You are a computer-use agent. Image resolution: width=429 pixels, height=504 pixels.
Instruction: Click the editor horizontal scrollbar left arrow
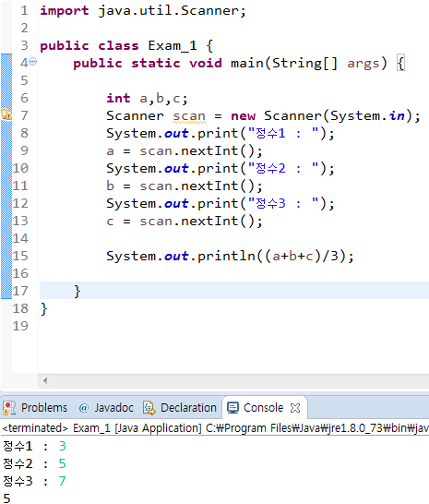pos(45,381)
